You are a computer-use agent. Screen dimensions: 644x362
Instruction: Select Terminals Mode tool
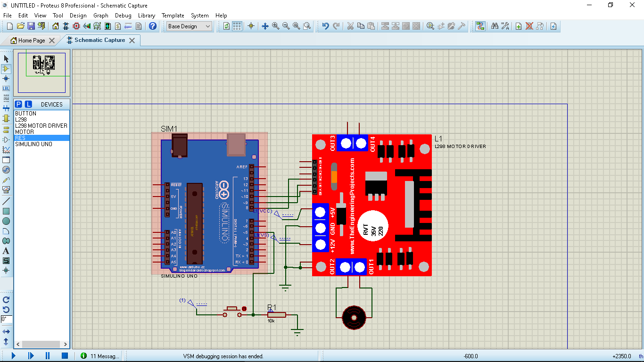pos(6,129)
